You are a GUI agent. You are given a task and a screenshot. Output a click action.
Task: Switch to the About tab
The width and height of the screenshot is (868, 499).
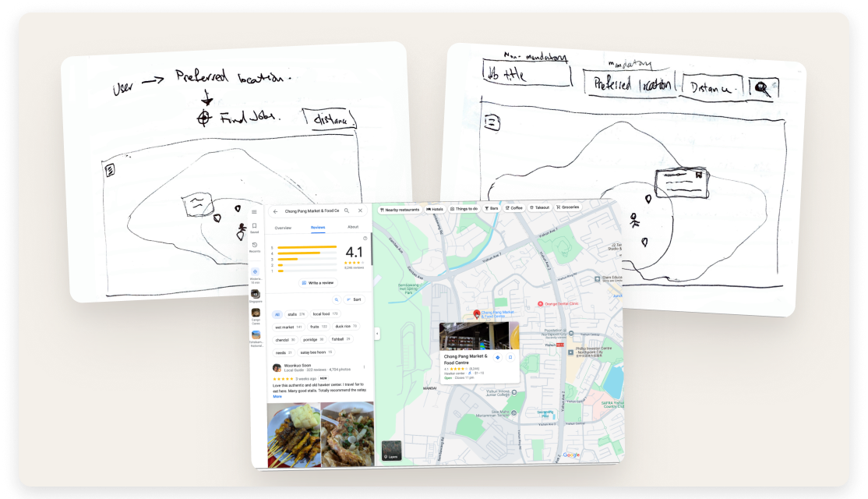353,227
